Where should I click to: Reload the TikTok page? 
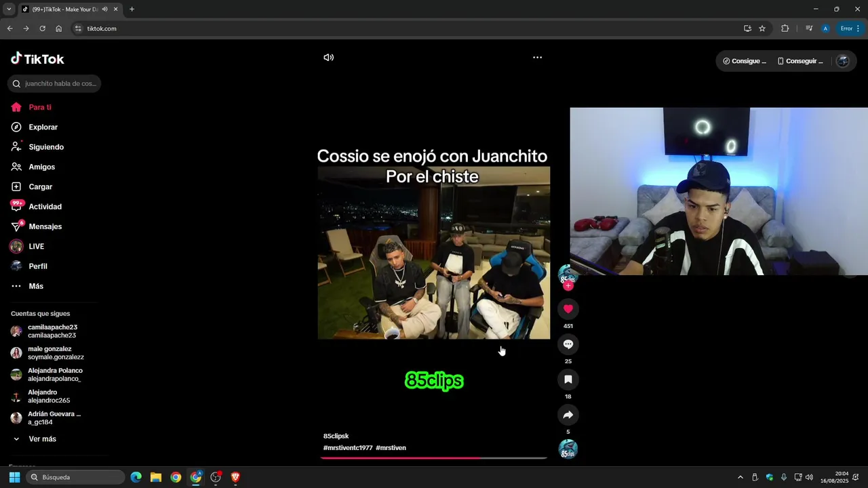[x=42, y=28]
